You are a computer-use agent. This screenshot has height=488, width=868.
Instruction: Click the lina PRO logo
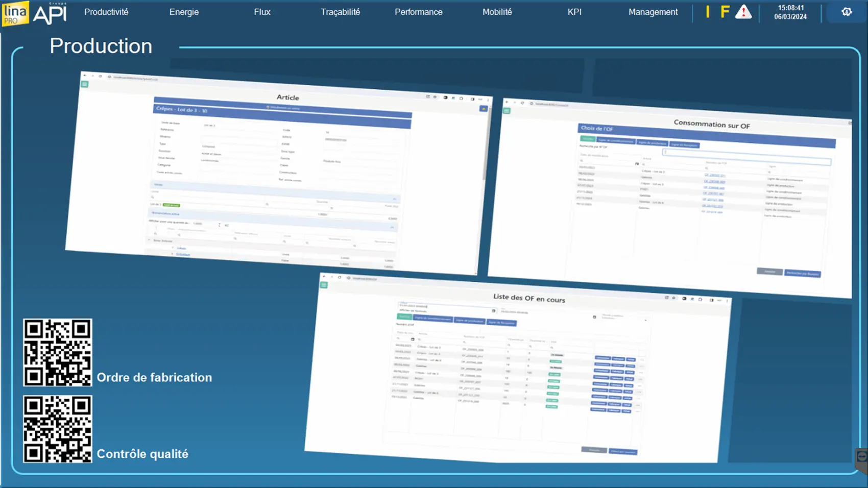click(x=15, y=13)
